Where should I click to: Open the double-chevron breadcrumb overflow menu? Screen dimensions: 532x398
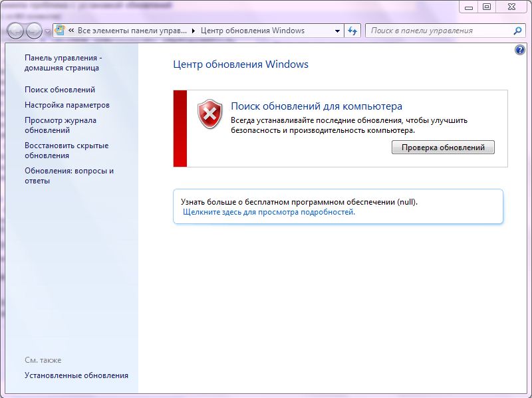click(x=71, y=31)
